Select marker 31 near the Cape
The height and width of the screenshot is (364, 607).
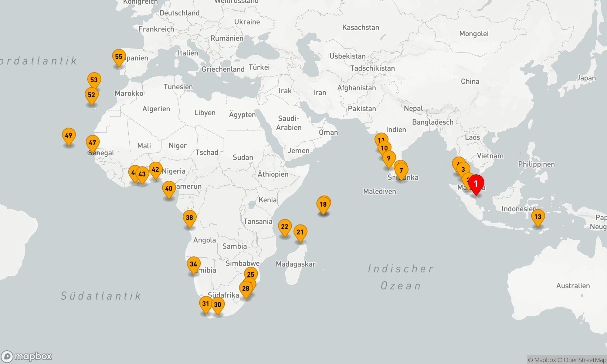tap(205, 304)
